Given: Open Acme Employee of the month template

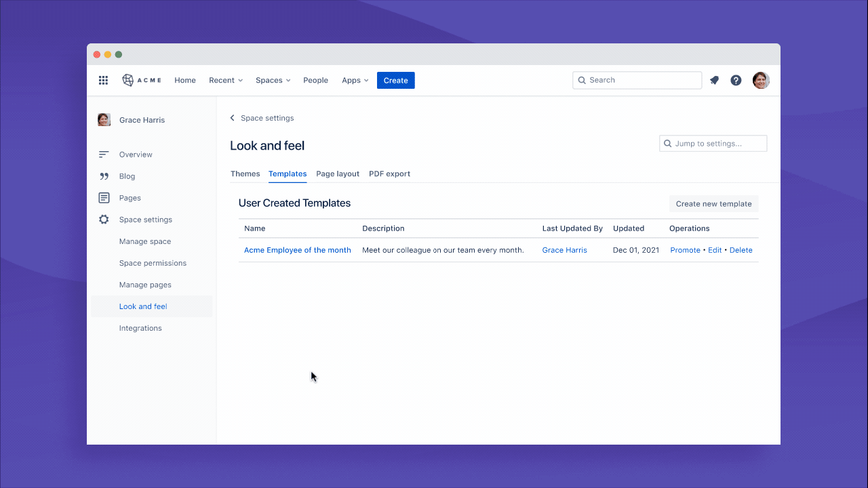Looking at the screenshot, I should click(x=298, y=250).
